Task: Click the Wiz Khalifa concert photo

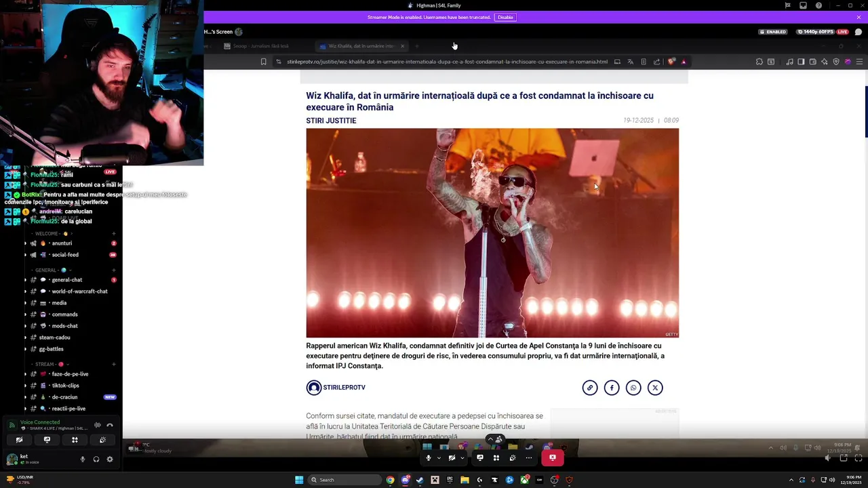Action: 492,232
